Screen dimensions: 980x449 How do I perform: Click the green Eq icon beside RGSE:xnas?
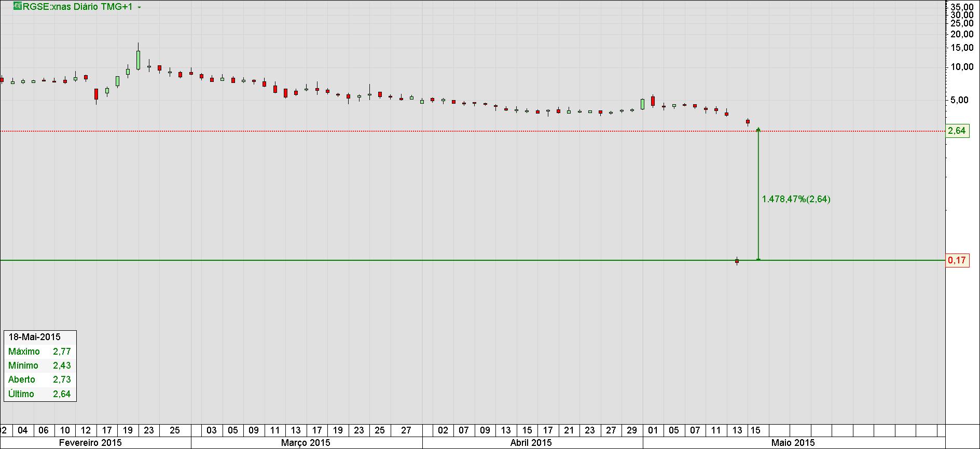[17, 6]
